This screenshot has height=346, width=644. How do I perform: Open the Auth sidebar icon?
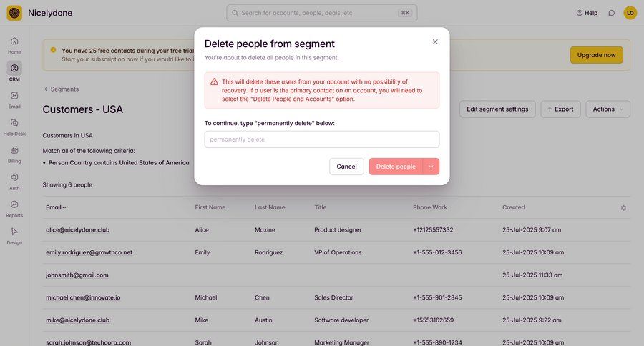(x=14, y=182)
